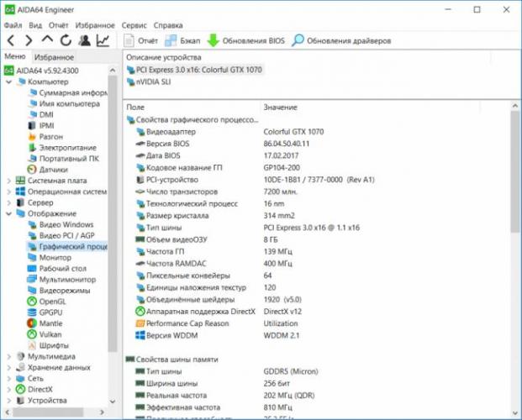Click the Значение column header
Image resolution: width=522 pixels, height=420 pixels.
(x=281, y=108)
